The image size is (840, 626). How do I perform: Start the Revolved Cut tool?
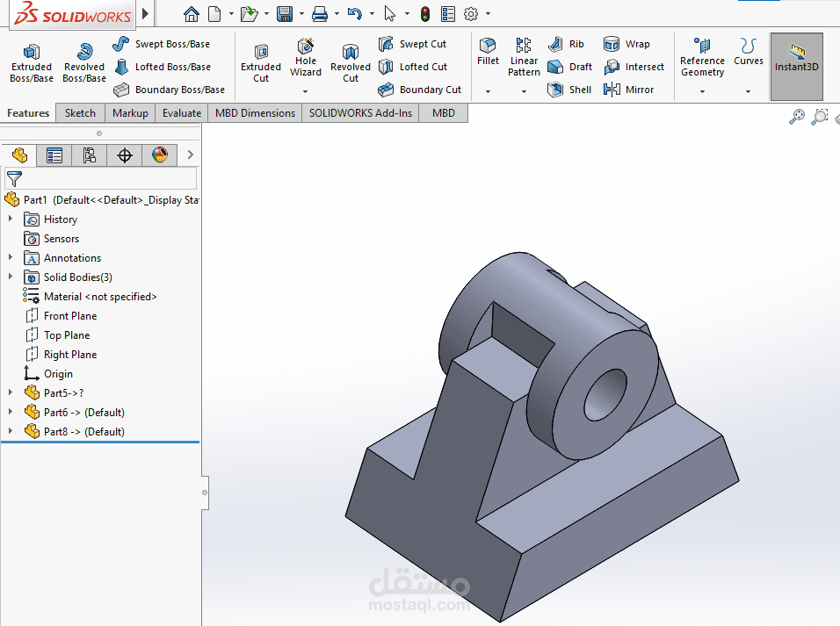[351, 63]
